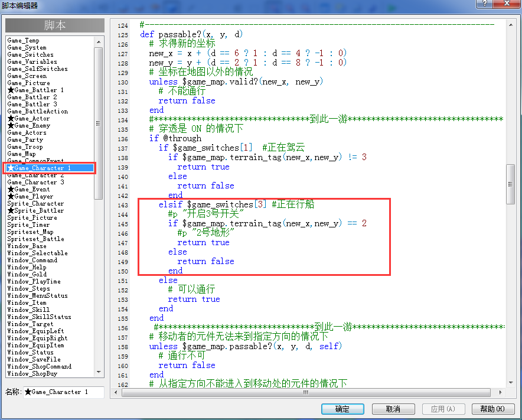
Task: Select the starred Game_Battler 1 script
Action: click(x=35, y=90)
